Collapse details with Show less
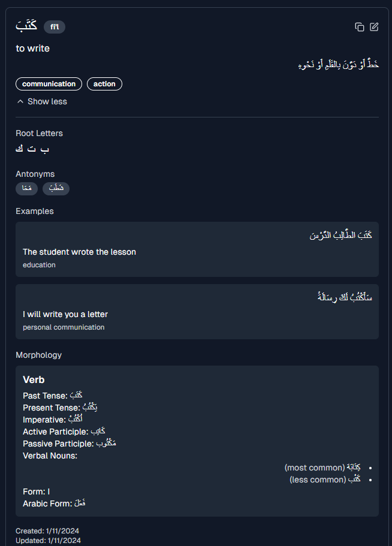The height and width of the screenshot is (546, 392). pyautogui.click(x=42, y=101)
